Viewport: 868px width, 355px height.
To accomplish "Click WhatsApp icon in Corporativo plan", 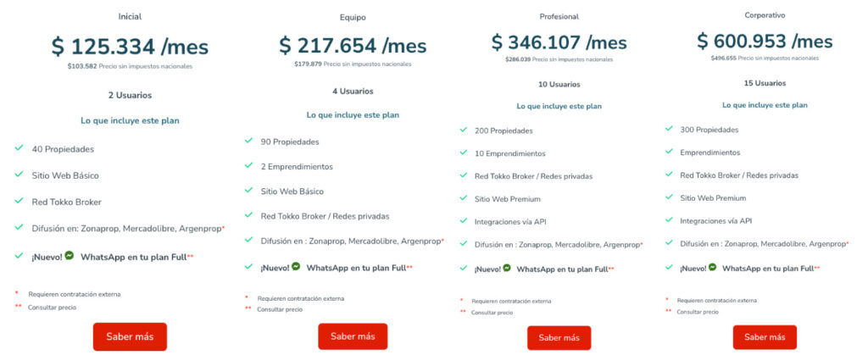I will (713, 267).
